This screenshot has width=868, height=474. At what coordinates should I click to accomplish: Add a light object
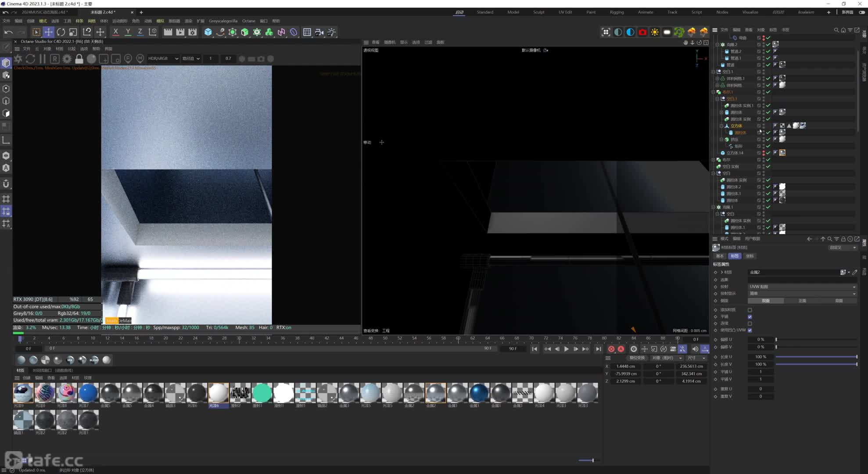pos(331,32)
